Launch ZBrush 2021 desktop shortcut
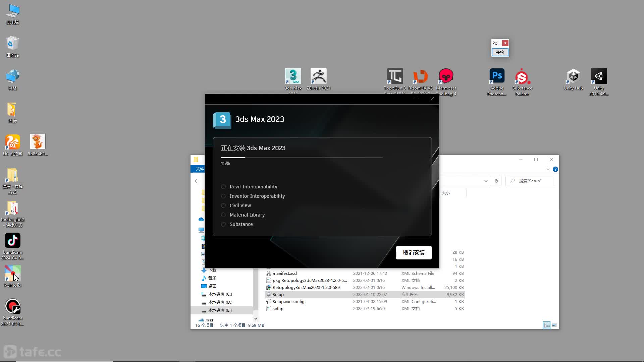Screen dimensions: 644x362 pos(318,80)
